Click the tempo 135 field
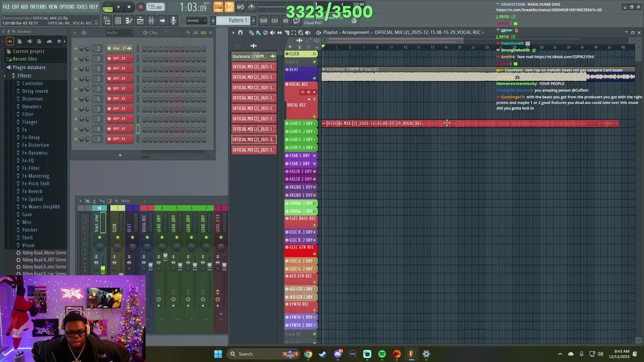 154,7
